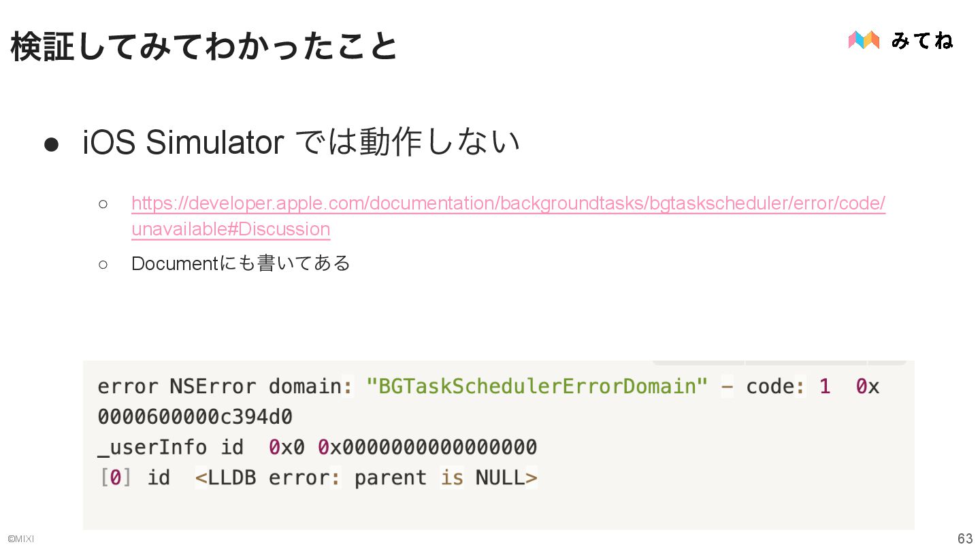Screen dimensions: 980x551
Task: Click the error NSError domain text
Action: coord(219,386)
